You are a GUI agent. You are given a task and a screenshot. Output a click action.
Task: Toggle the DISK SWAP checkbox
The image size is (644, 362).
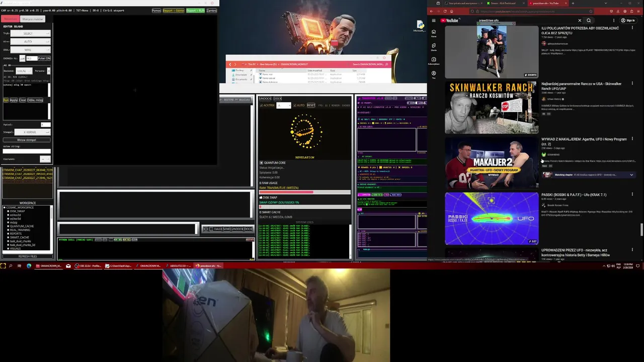click(x=261, y=198)
